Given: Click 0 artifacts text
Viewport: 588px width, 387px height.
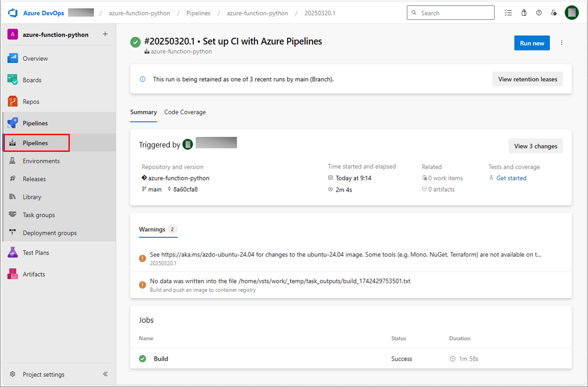Looking at the screenshot, I should click(x=441, y=190).
